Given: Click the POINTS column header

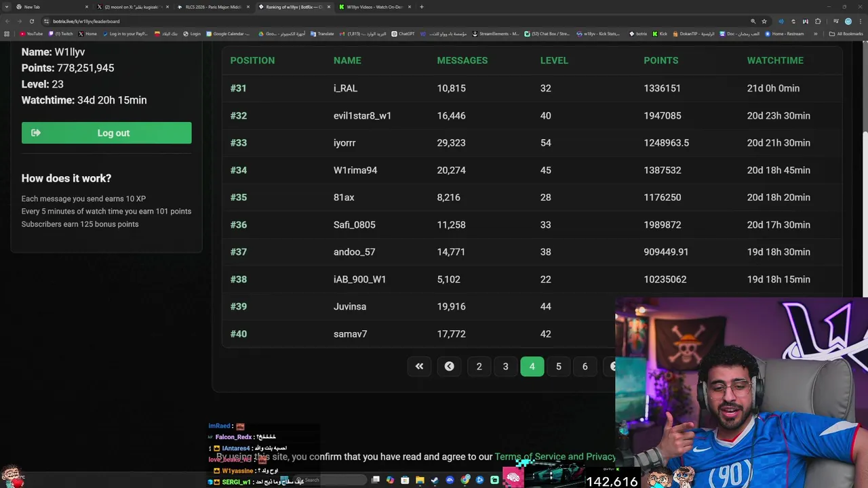Looking at the screenshot, I should point(661,60).
